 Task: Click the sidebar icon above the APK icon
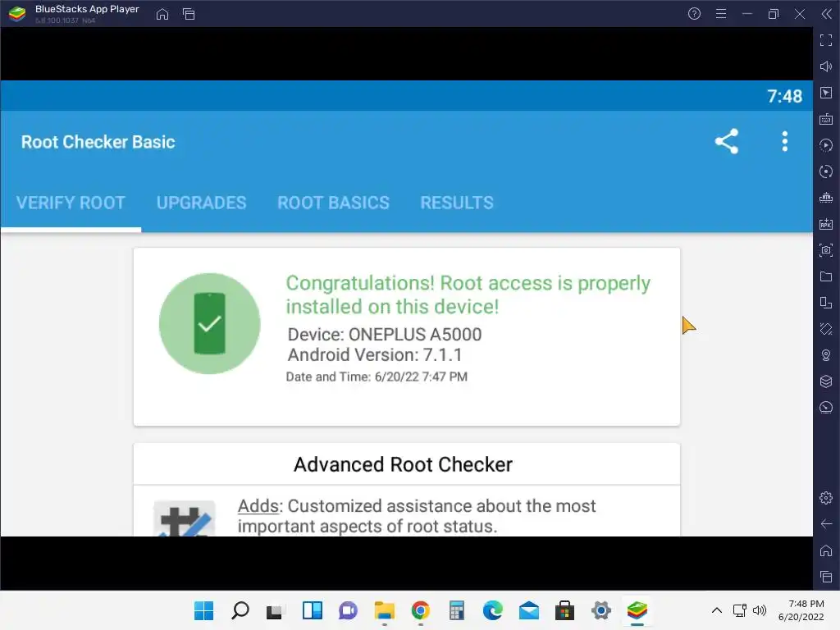826,198
